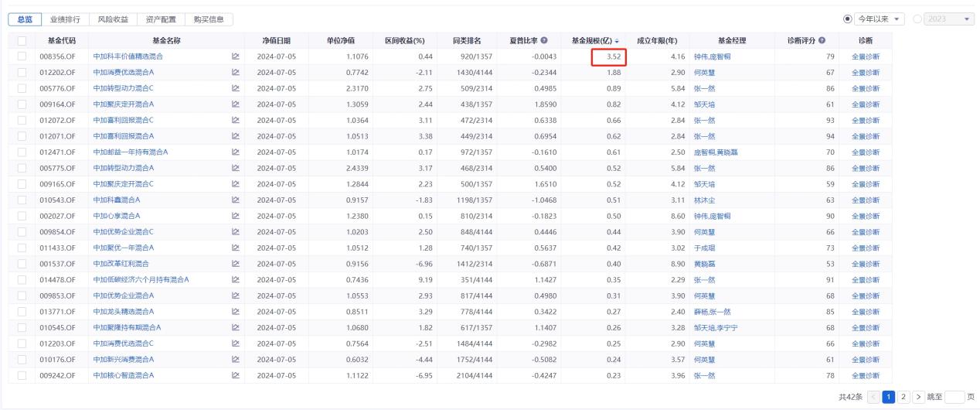Click trend chart icon for 中加心享混合A
The height and width of the screenshot is (410, 980).
(x=236, y=216)
